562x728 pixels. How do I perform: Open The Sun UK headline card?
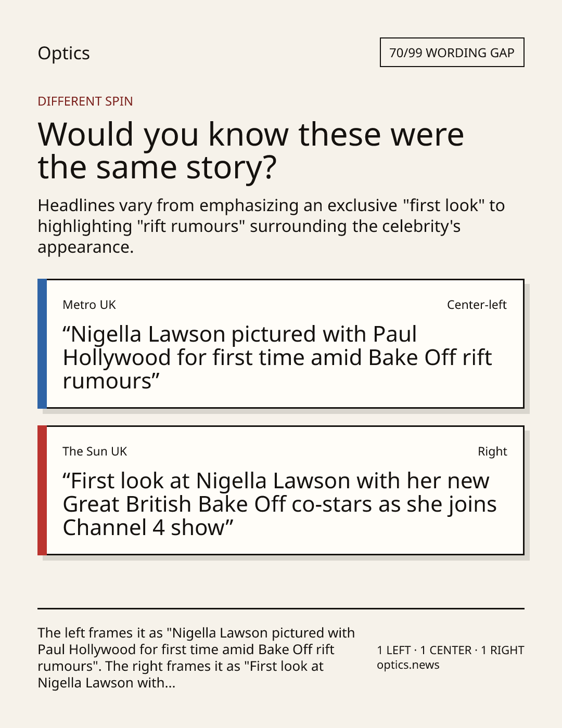pyautogui.click(x=281, y=490)
